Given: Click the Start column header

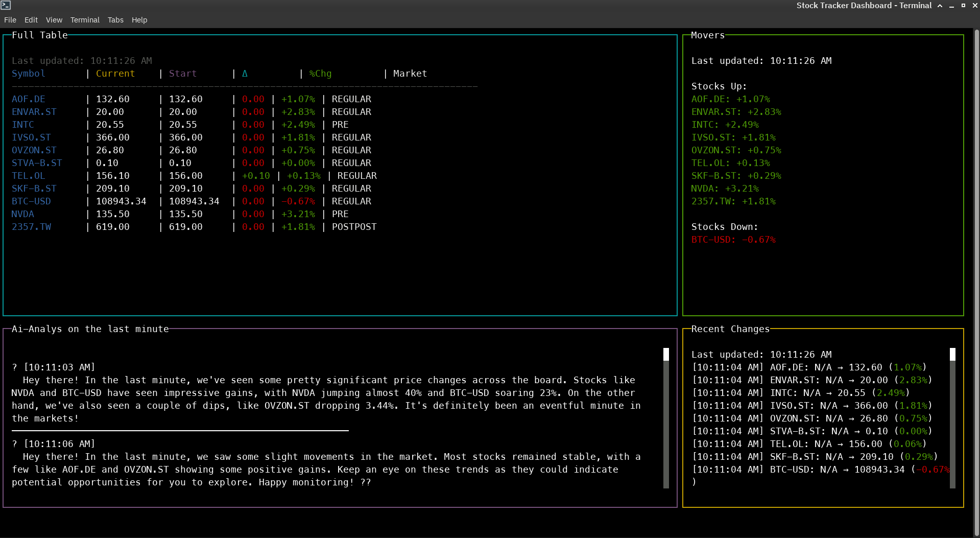Looking at the screenshot, I should click(183, 74).
